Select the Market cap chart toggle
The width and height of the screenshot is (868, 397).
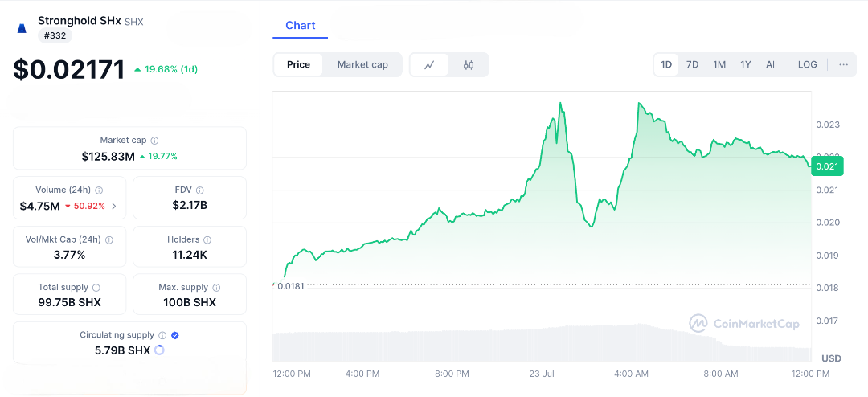pos(362,65)
